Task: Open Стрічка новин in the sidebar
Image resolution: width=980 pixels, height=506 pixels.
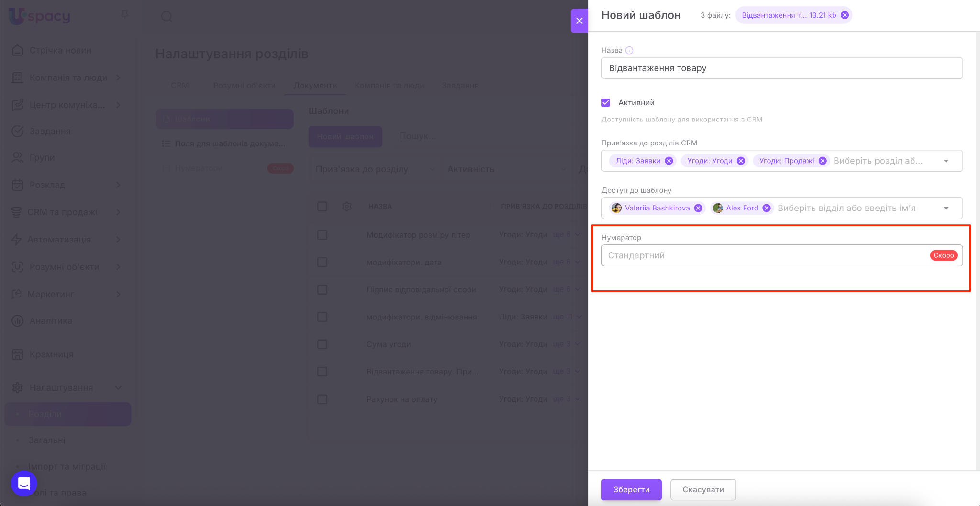Action: 60,50
